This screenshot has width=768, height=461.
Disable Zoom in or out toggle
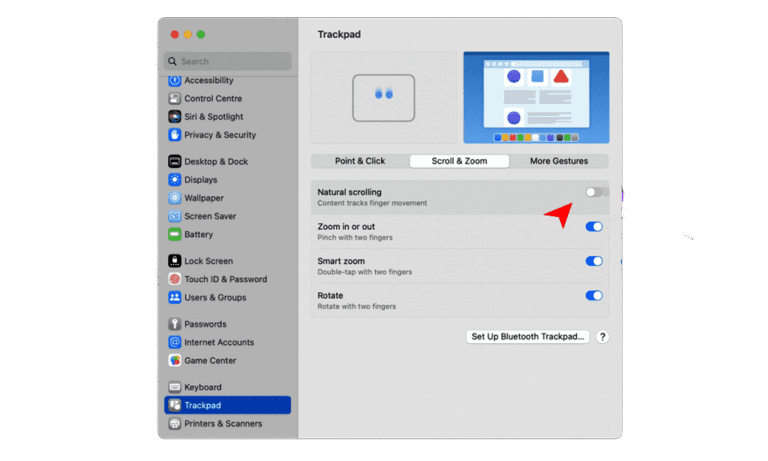pos(594,227)
